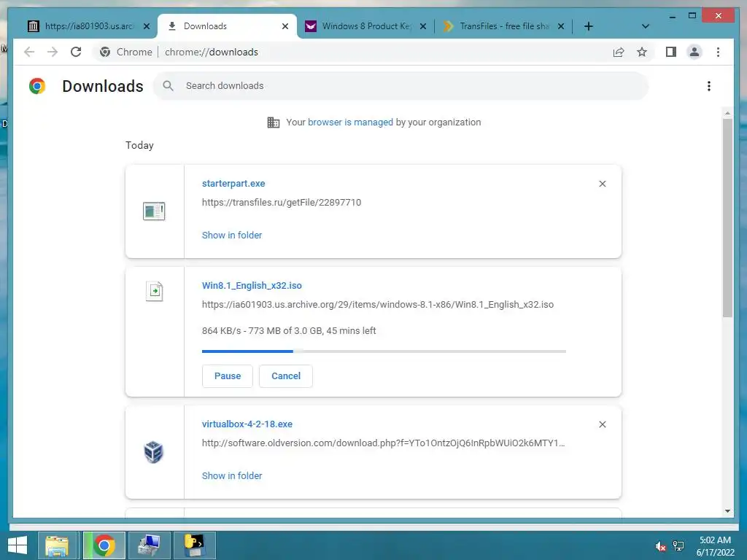This screenshot has width=747, height=560.
Task: Click the page scrollbar thumb
Action: (x=727, y=217)
